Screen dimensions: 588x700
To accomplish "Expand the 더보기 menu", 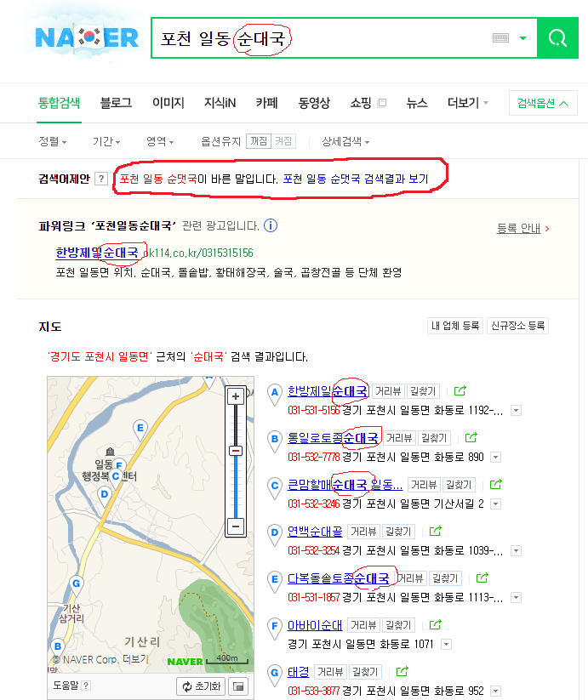I will click(x=468, y=104).
